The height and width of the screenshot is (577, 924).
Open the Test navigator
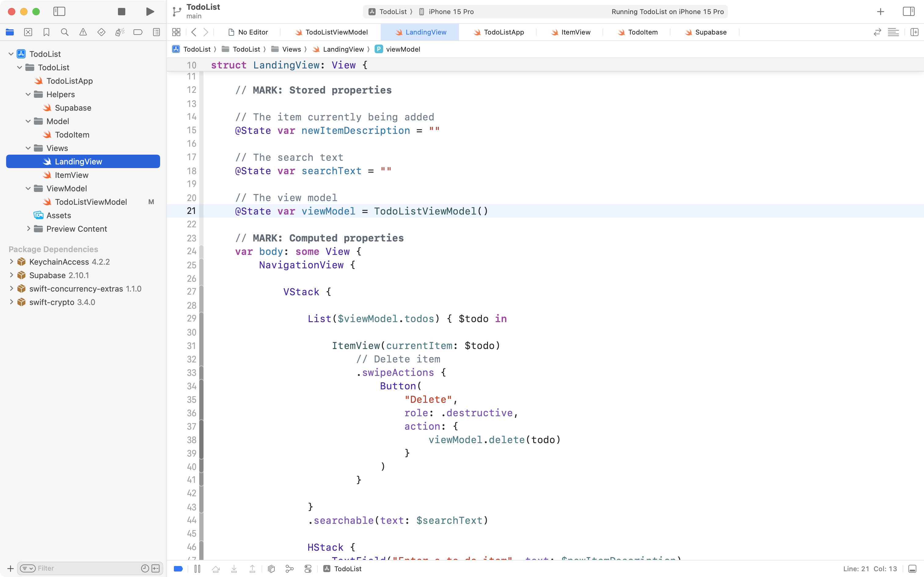coord(101,32)
